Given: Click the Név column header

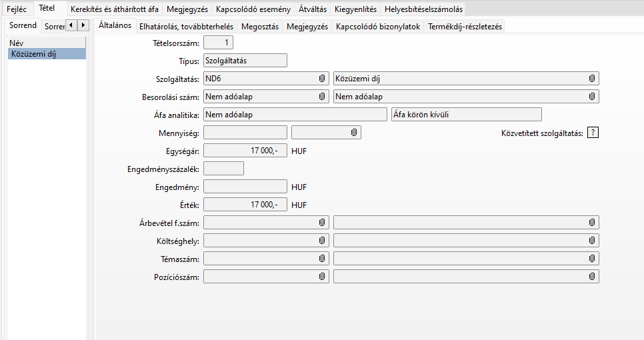Looking at the screenshot, I should pos(16,43).
